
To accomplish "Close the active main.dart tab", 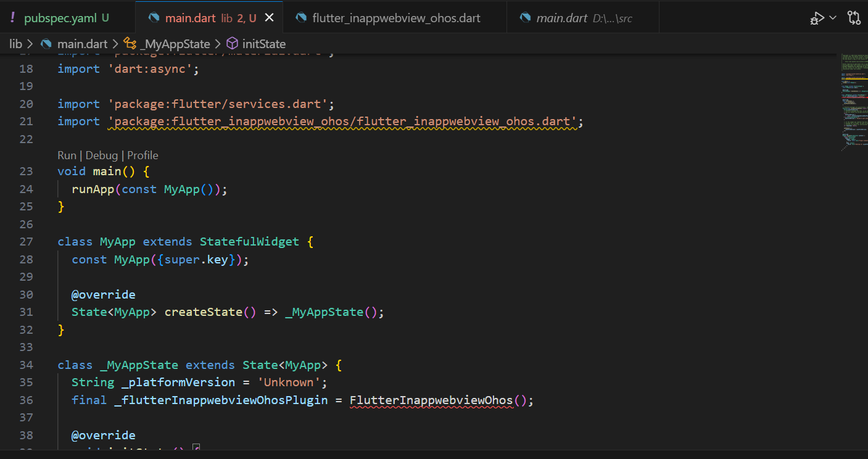I will click(269, 18).
